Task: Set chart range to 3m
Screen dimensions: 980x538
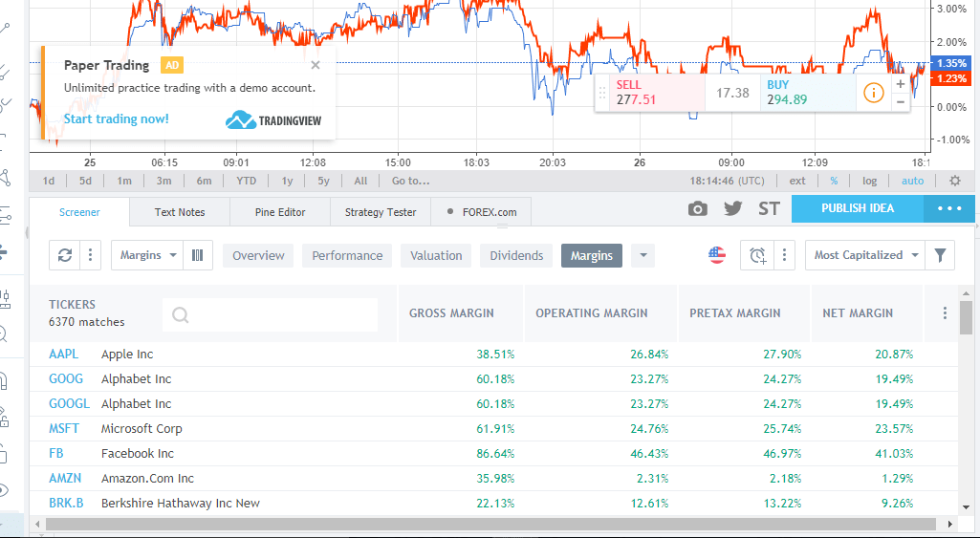Action: pyautogui.click(x=163, y=181)
